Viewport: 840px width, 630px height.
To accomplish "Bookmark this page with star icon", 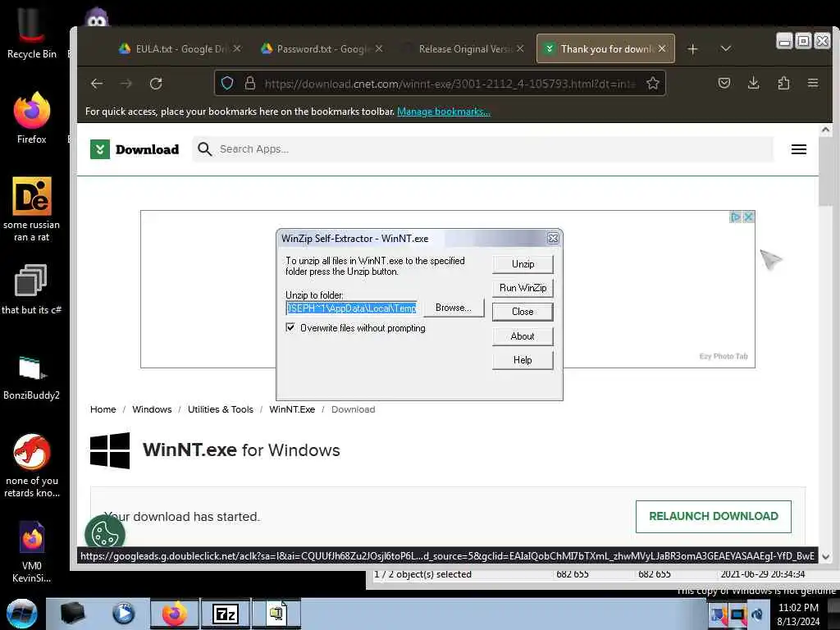I will pos(652,83).
